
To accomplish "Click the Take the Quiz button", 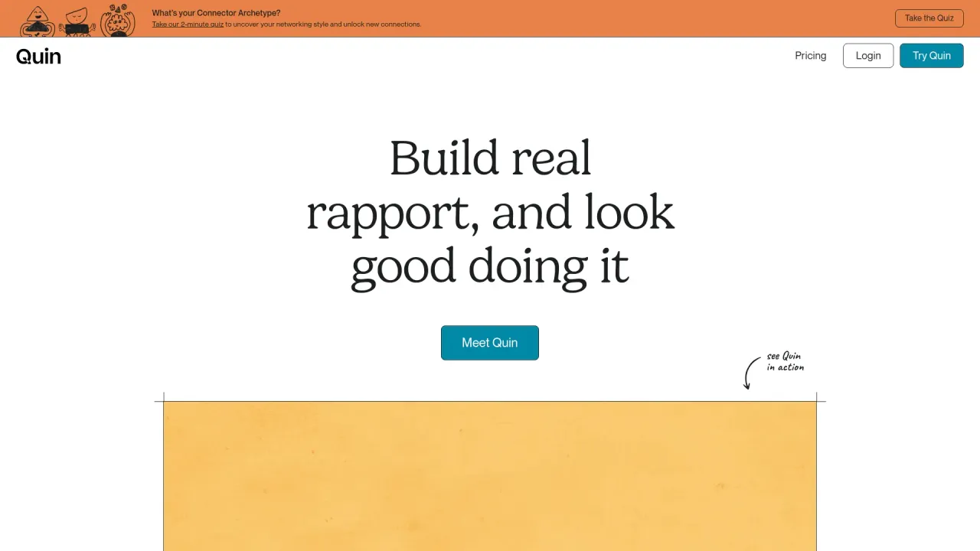I will [x=929, y=18].
